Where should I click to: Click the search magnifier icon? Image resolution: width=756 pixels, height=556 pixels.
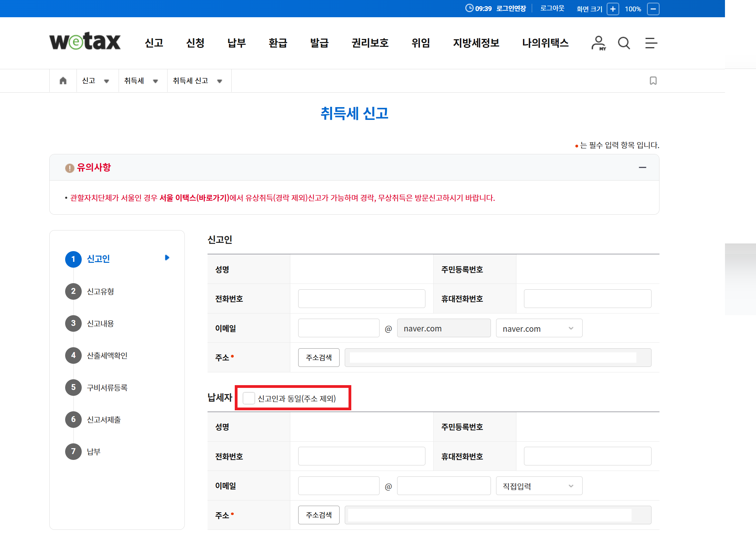pyautogui.click(x=624, y=43)
